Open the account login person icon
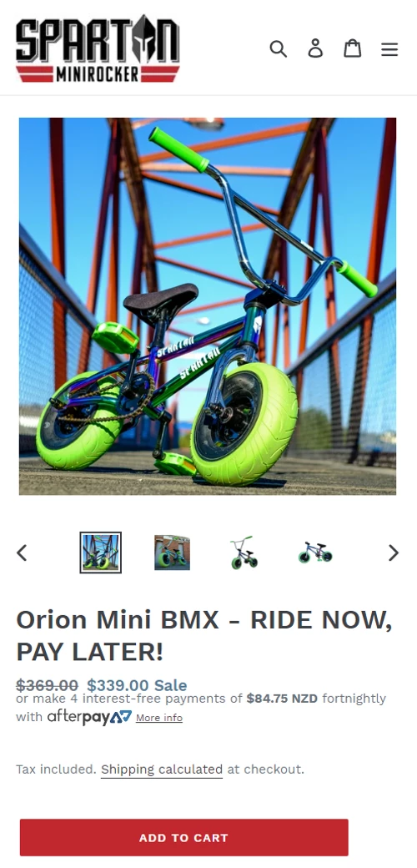 pos(315,48)
